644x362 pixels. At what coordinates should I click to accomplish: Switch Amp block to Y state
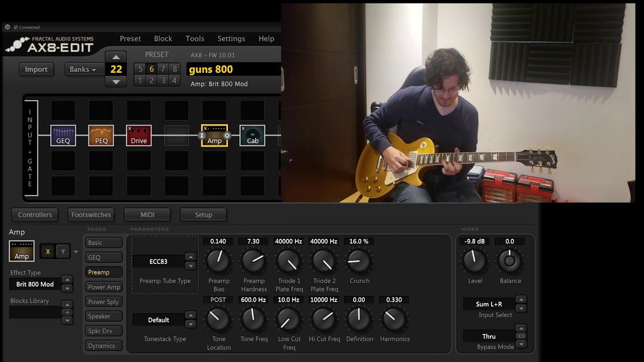[63, 252]
